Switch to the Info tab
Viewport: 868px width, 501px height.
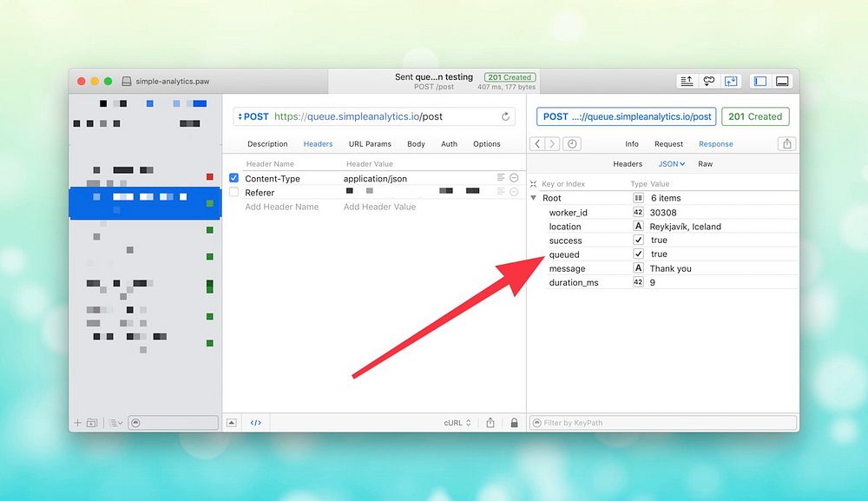coord(632,144)
